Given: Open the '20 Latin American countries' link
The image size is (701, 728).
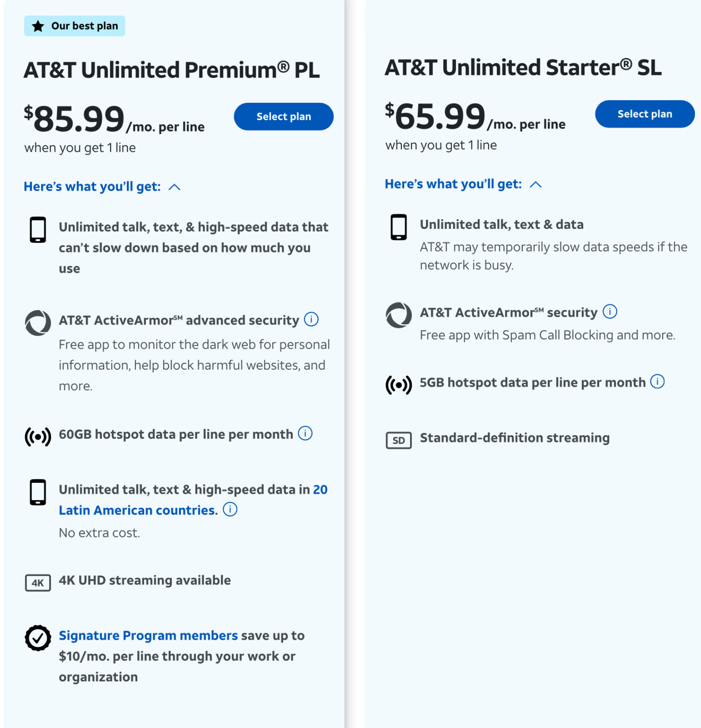Looking at the screenshot, I should (x=193, y=500).
